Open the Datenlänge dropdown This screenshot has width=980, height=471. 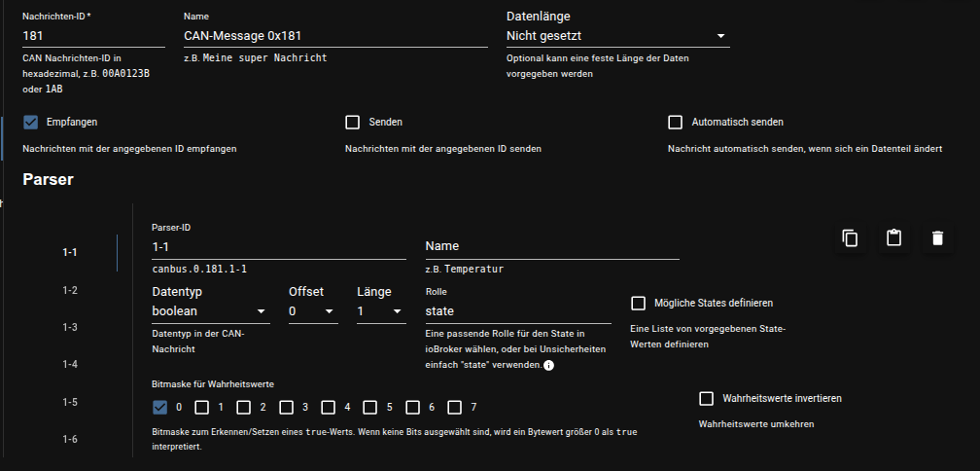(x=617, y=36)
